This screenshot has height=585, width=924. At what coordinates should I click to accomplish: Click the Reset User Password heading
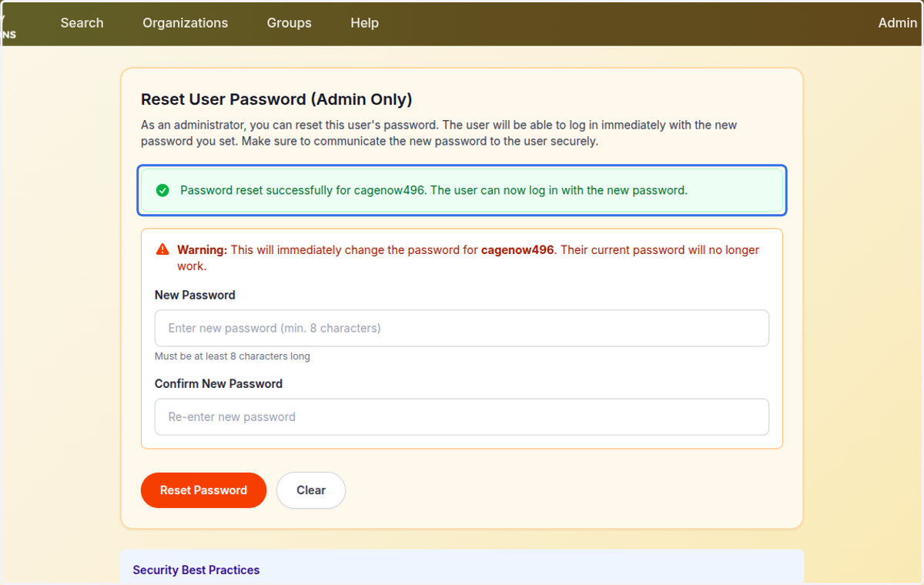(276, 99)
